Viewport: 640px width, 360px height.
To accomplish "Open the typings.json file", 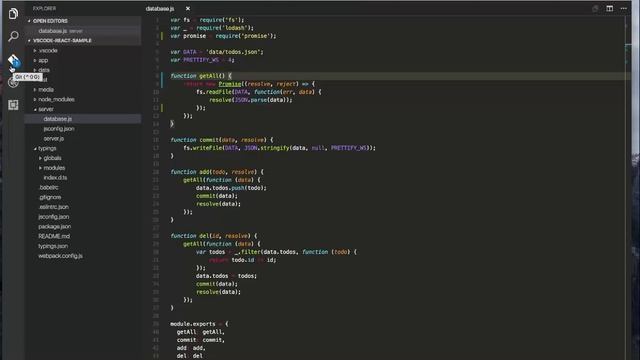I will (53, 246).
